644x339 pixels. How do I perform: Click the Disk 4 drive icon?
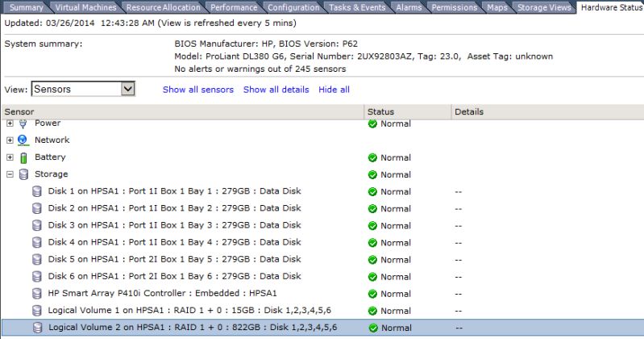[37, 242]
